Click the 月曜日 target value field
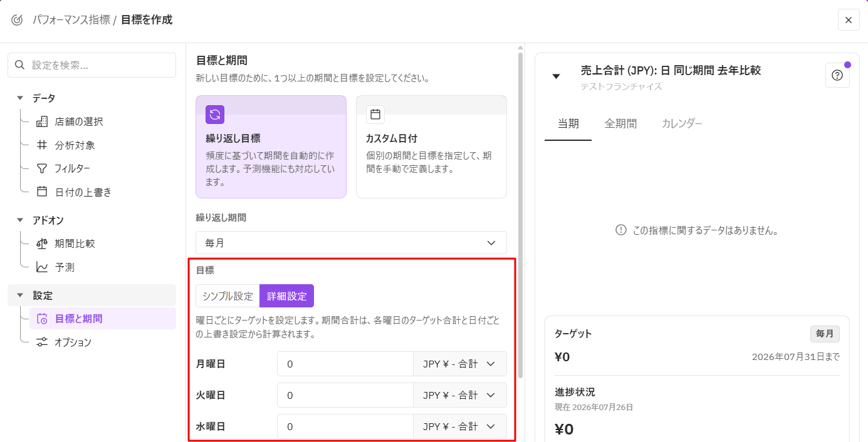The image size is (868, 442). point(345,364)
